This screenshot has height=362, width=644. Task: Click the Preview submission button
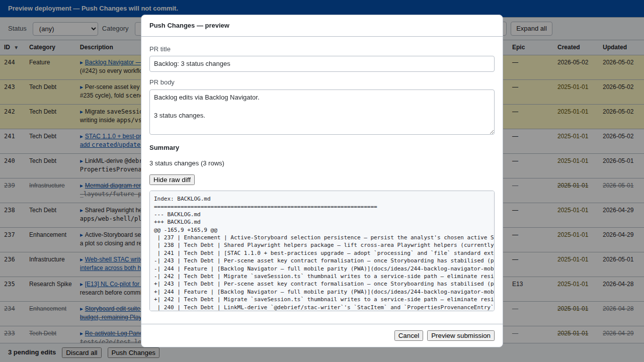click(461, 336)
